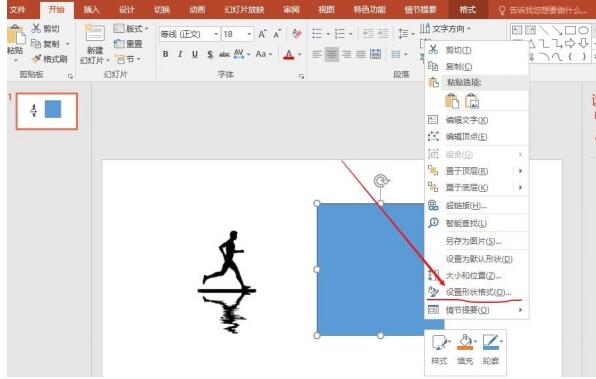Paste as picture option icon
Image resolution: width=596 pixels, height=379 pixels.
point(472,101)
